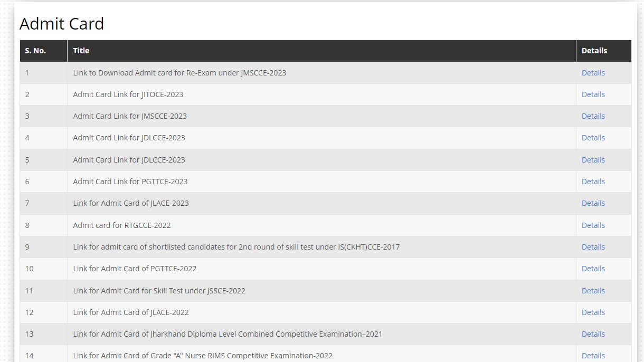The height and width of the screenshot is (362, 644).
Task: Click Details link for JITOCE-2023
Action: tap(593, 94)
